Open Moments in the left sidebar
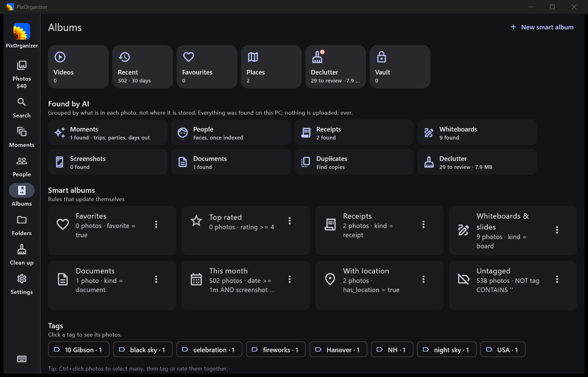This screenshot has width=588, height=377. tap(22, 137)
